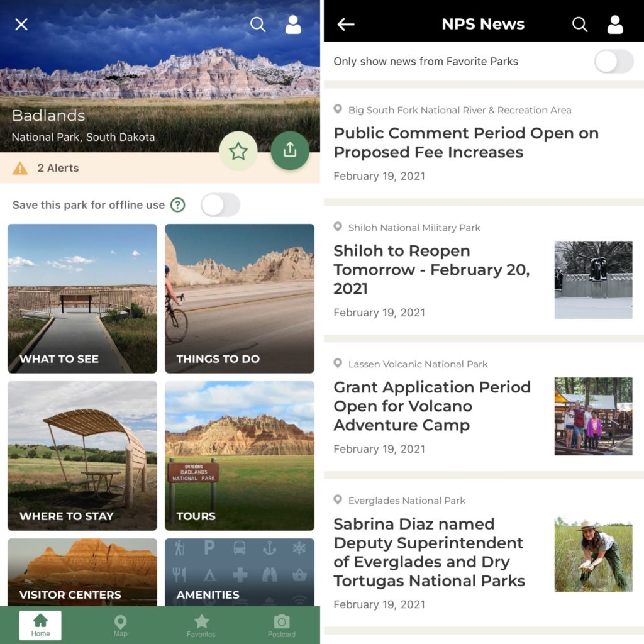This screenshot has width=644, height=644.
Task: Share Badlands park using share button
Action: point(290,151)
